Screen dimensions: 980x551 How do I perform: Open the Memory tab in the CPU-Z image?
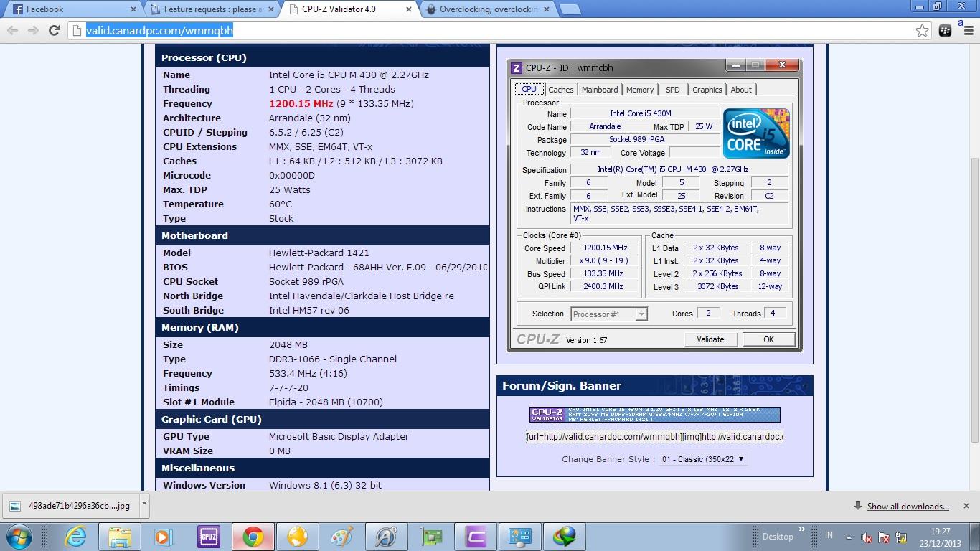tap(640, 90)
